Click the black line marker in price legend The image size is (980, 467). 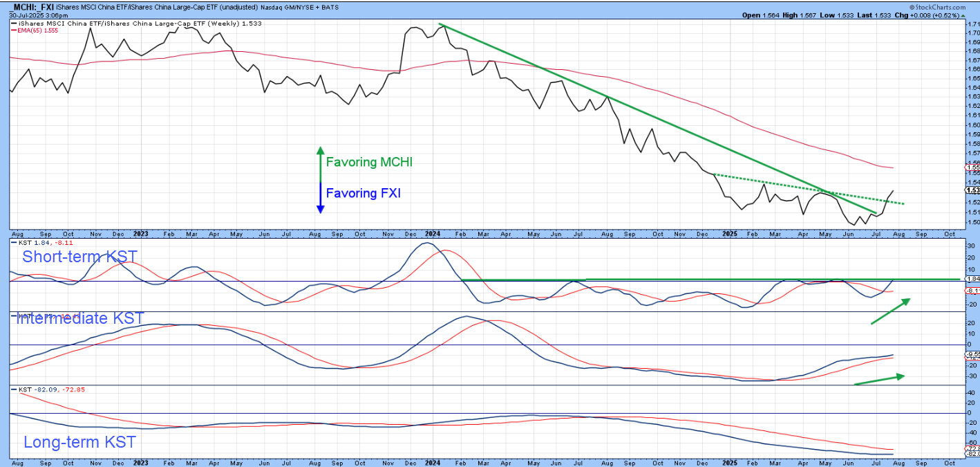pyautogui.click(x=13, y=23)
